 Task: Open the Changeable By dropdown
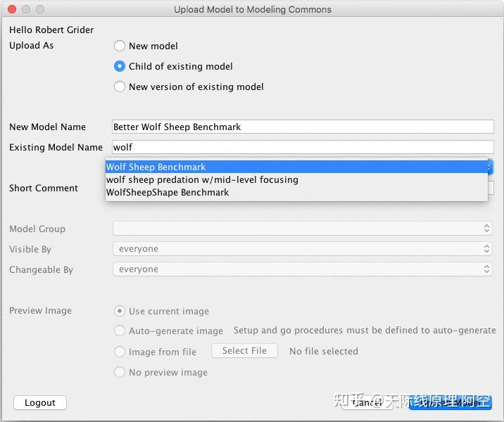tap(303, 269)
